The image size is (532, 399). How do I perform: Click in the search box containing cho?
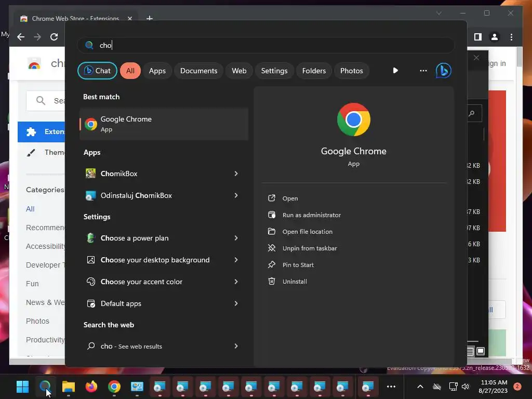pos(265,45)
